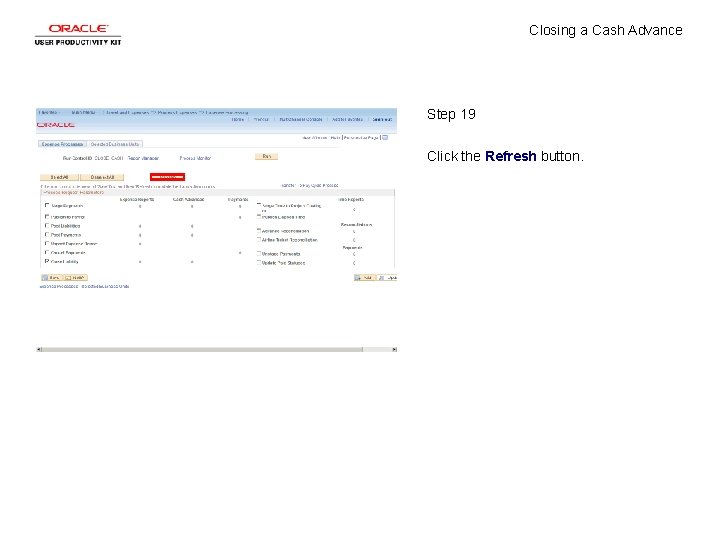Switch to the Directed Business Units tab
The height and width of the screenshot is (540, 720).
[x=115, y=144]
